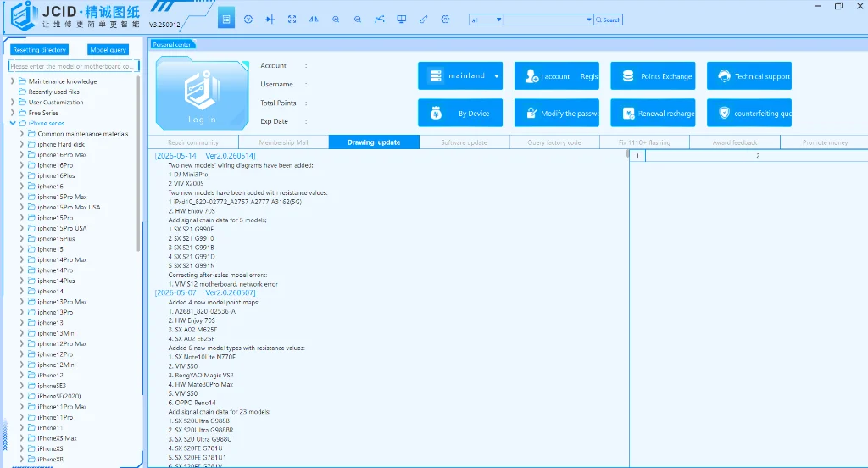
Task: Click the large log in logo tile
Action: tap(202, 94)
